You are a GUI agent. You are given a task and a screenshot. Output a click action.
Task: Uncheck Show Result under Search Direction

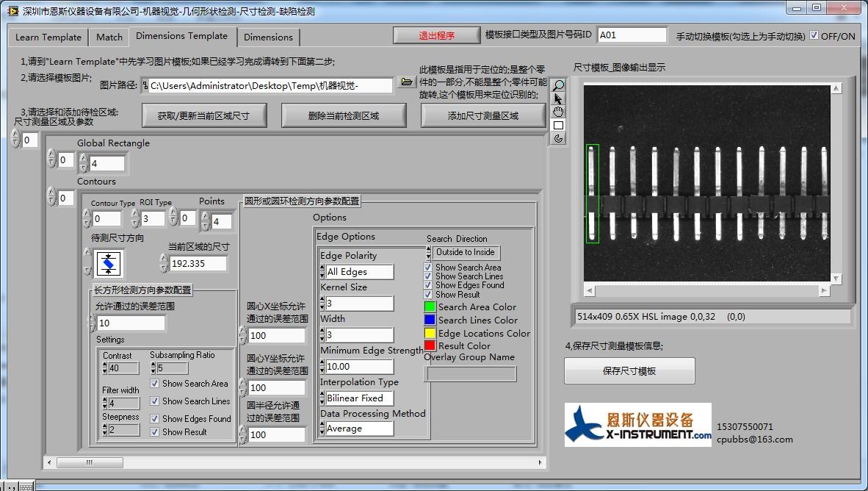(x=428, y=294)
